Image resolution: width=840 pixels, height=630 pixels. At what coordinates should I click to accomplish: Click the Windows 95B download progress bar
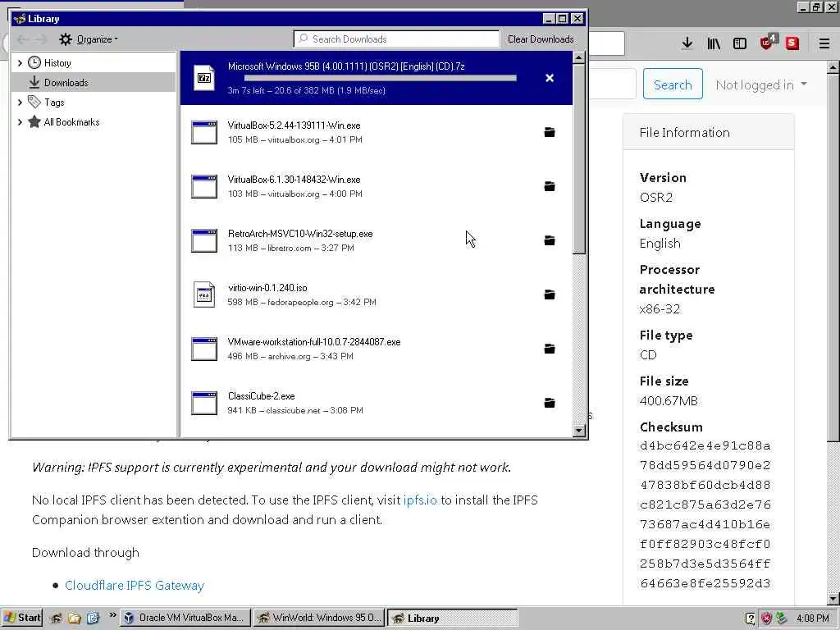tap(381, 78)
